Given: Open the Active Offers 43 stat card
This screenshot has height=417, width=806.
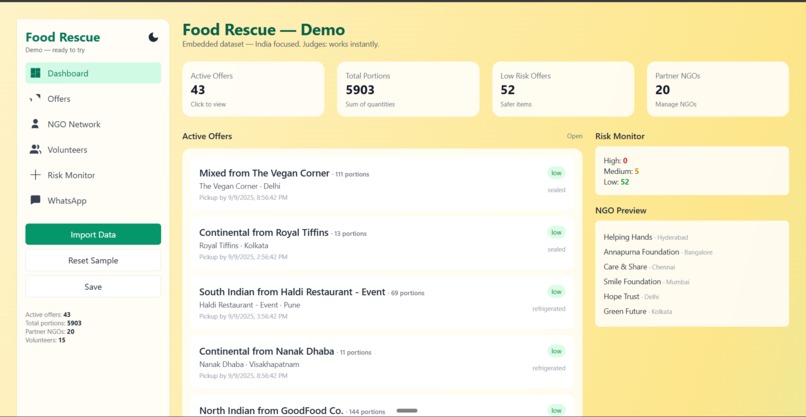Looking at the screenshot, I should (253, 89).
